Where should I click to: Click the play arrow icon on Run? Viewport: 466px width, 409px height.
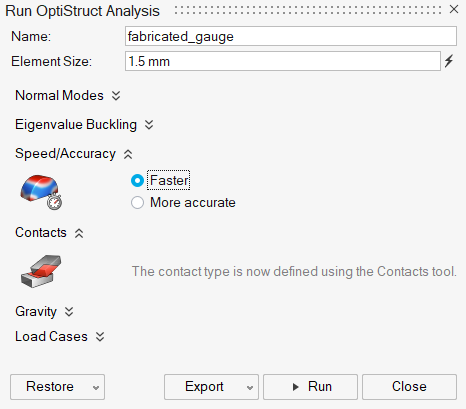pos(295,387)
